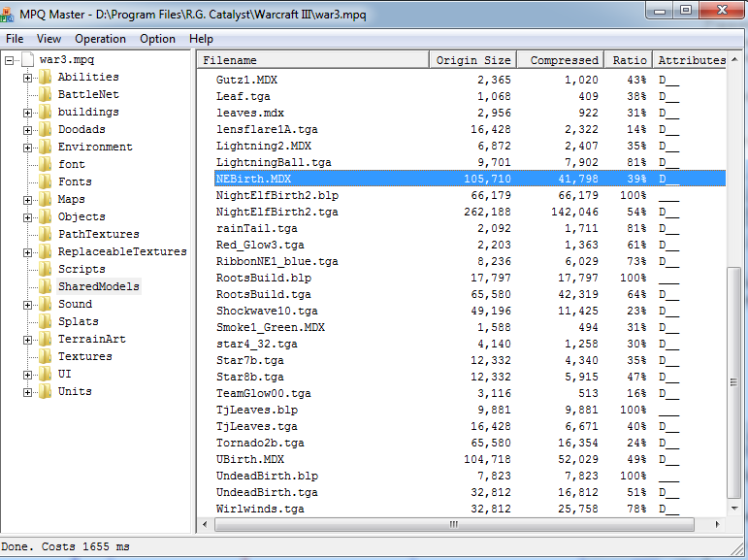
Task: Select the NEBirth.MDX file row
Action: [x=470, y=179]
